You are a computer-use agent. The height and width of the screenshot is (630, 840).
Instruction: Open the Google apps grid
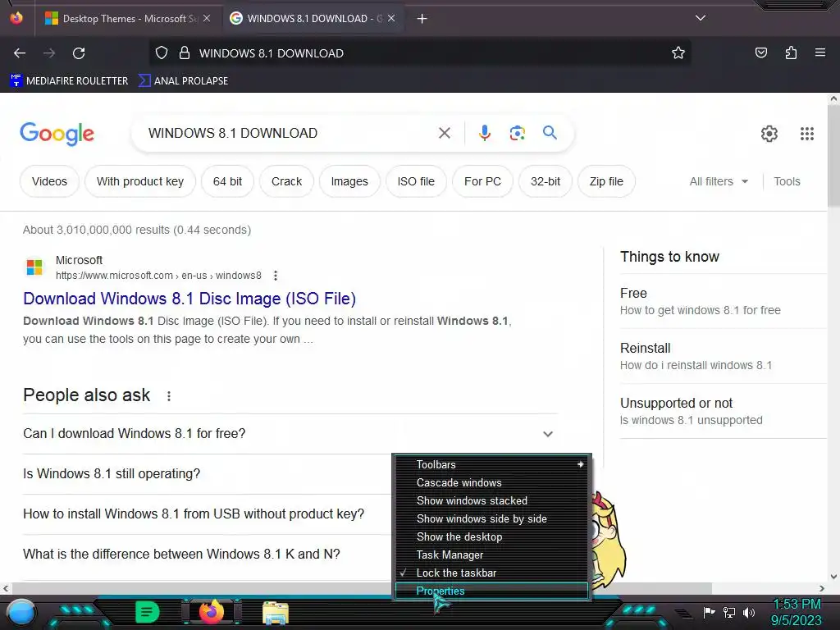pyautogui.click(x=807, y=134)
